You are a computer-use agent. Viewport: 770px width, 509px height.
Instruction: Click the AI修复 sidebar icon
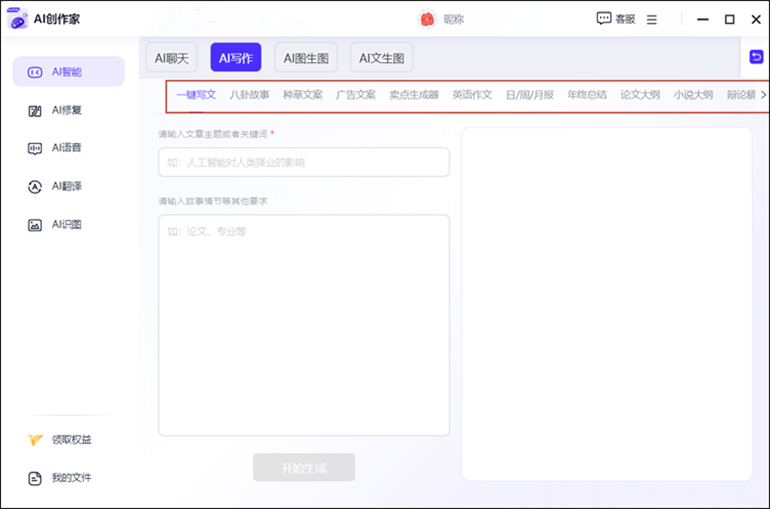click(x=34, y=111)
